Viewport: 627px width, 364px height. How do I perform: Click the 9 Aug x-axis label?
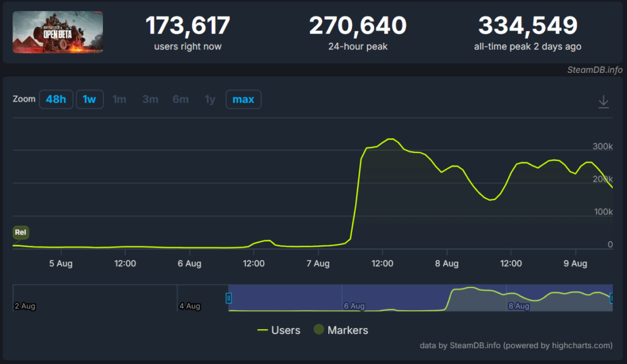(576, 263)
